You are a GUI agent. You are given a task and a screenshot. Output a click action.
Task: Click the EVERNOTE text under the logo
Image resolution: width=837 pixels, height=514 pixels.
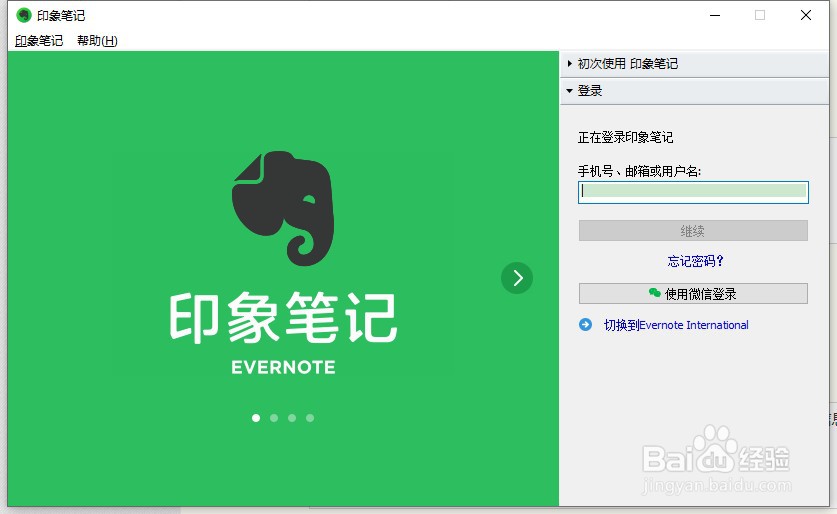coord(283,367)
